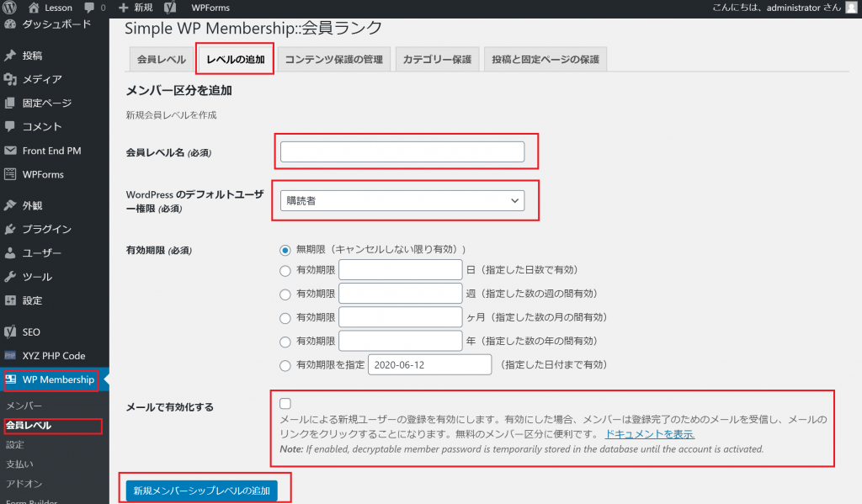
Task: Click the ツール wrench icon
Action: tap(10, 277)
